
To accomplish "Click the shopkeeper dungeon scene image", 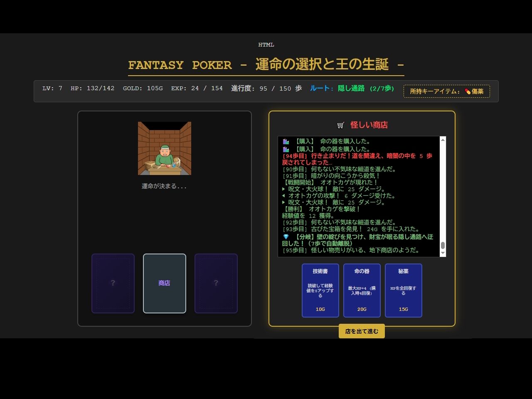I will tap(165, 148).
